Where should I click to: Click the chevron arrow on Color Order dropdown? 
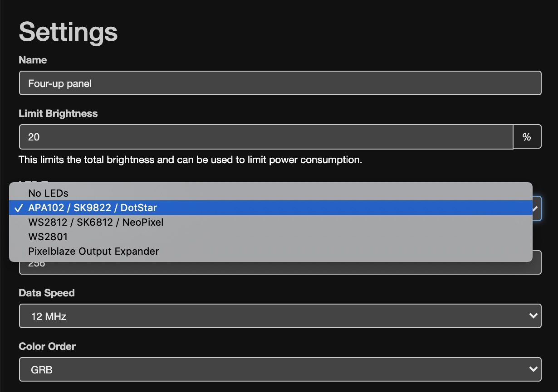click(x=534, y=369)
